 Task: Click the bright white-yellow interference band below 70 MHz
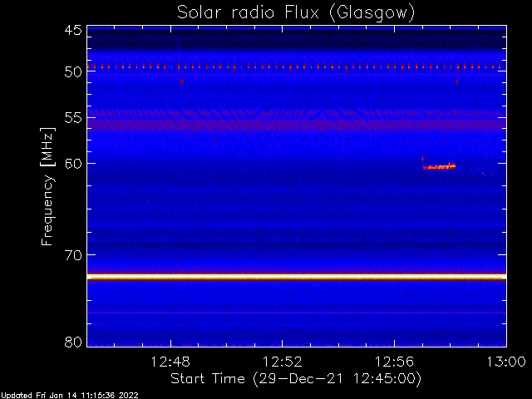click(297, 277)
